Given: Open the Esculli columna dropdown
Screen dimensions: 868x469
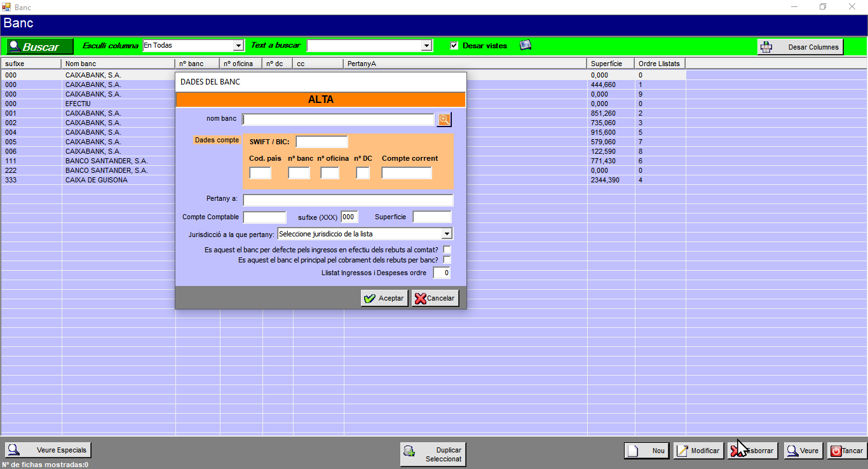Looking at the screenshot, I should click(x=239, y=46).
